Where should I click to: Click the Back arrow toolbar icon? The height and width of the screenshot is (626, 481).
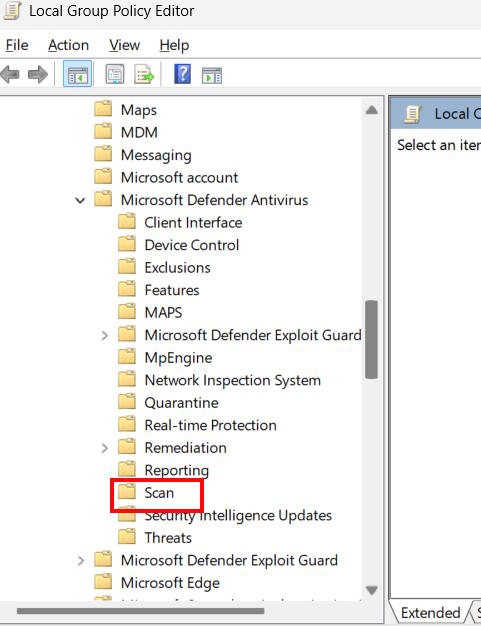pyautogui.click(x=10, y=74)
